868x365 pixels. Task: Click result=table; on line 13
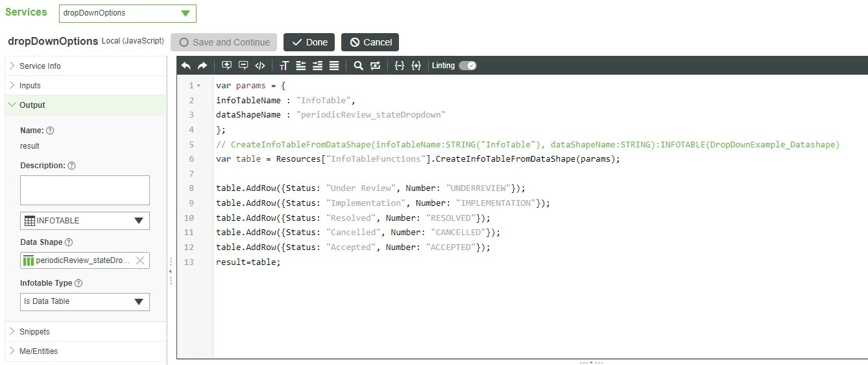(x=248, y=262)
